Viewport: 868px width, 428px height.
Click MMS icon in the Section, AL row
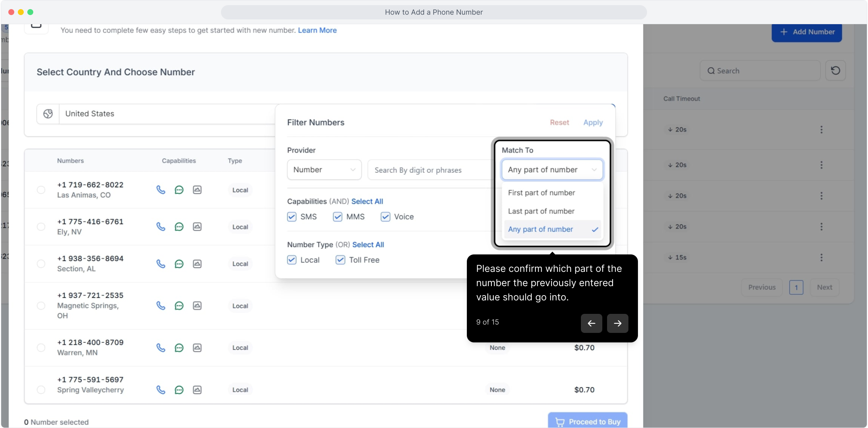[197, 264]
